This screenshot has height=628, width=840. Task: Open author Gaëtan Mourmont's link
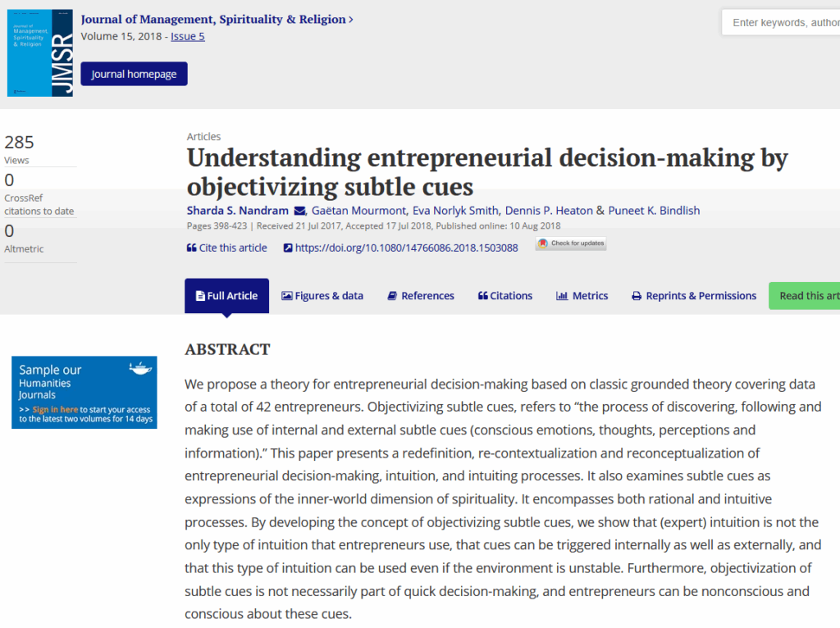click(359, 211)
